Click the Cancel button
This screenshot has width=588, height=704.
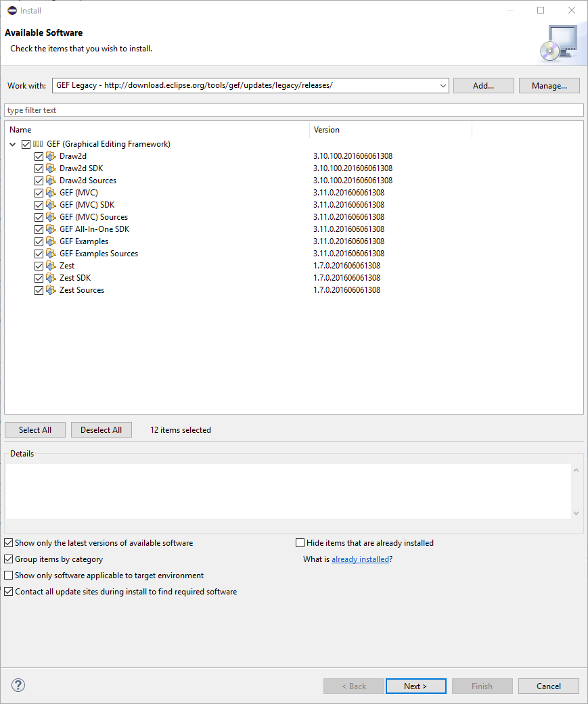(x=549, y=686)
